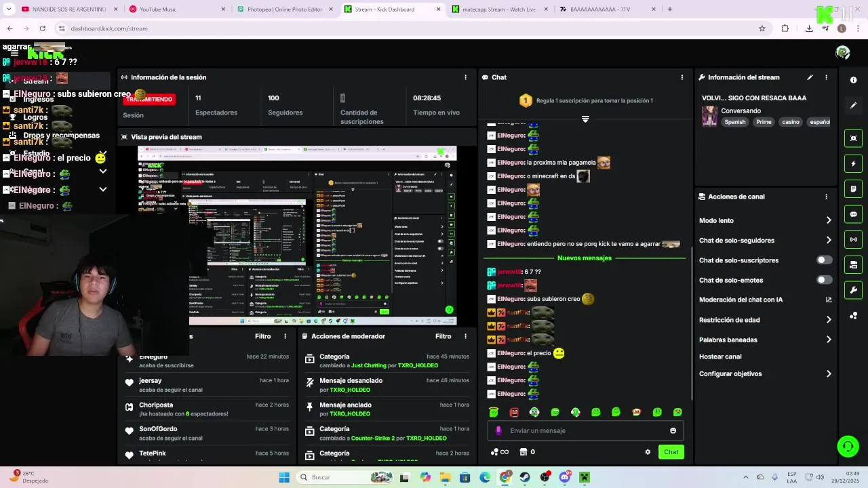Edit stream info with the pencil icon
The height and width of the screenshot is (488, 868).
(810, 77)
